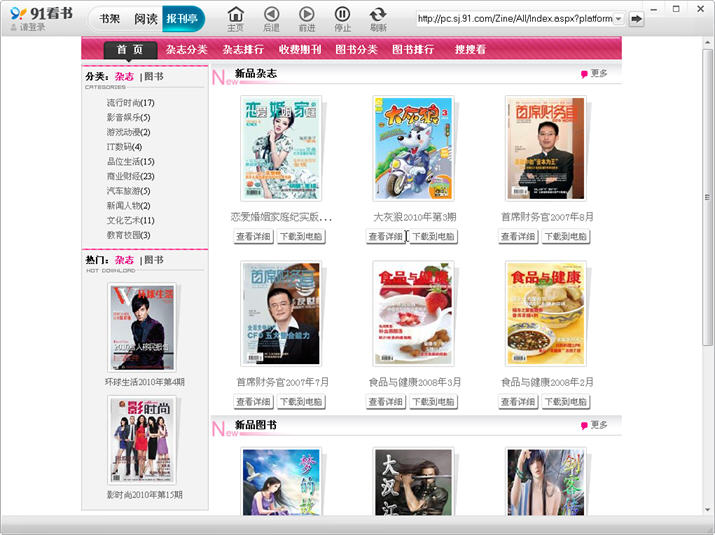Open the address bar URL dropdown arrow
715x535 pixels.
coord(618,19)
